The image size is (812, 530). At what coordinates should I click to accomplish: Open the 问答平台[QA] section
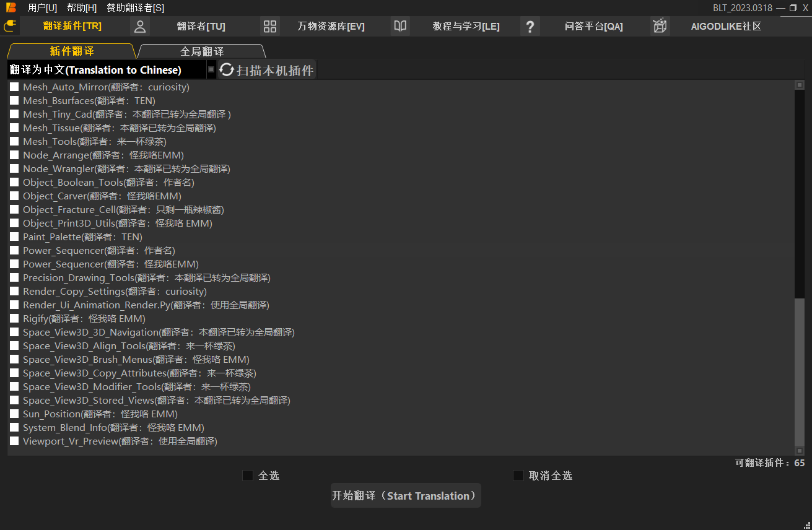(594, 26)
